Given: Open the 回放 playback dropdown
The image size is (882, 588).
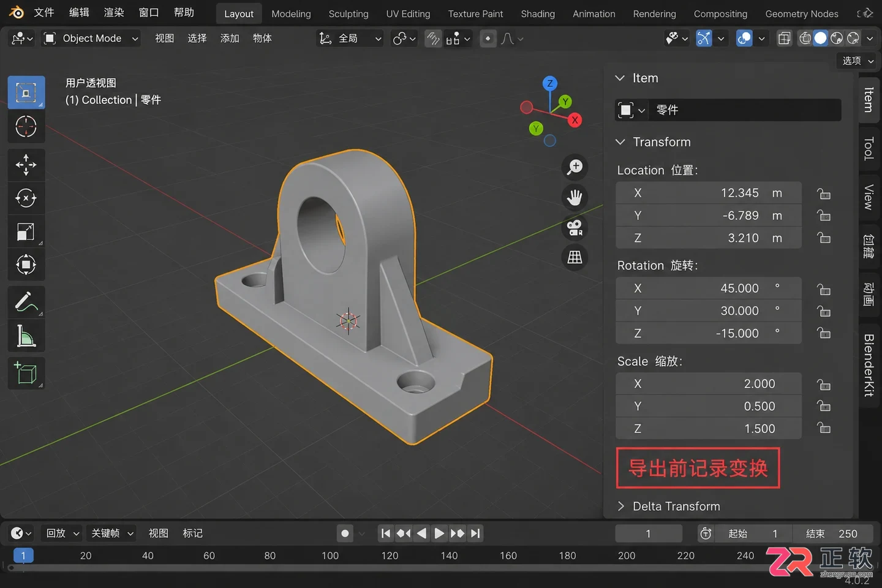Looking at the screenshot, I should coord(63,533).
